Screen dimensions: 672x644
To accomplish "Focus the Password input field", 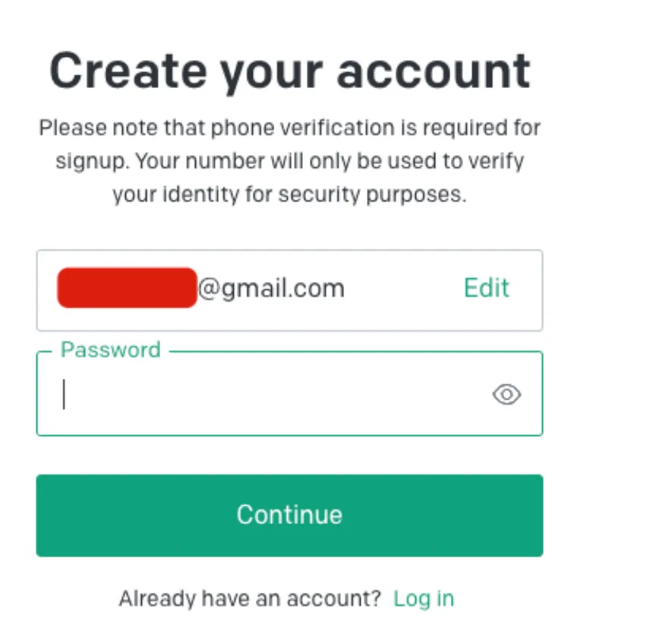I will click(x=273, y=395).
